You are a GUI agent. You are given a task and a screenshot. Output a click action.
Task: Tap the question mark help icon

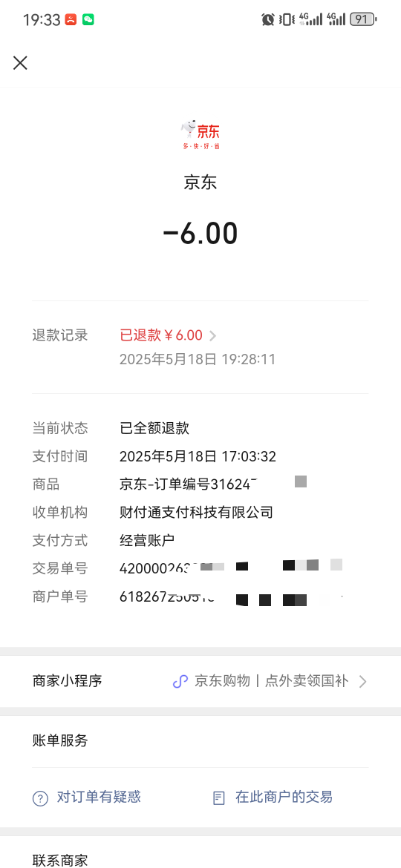tap(40, 798)
